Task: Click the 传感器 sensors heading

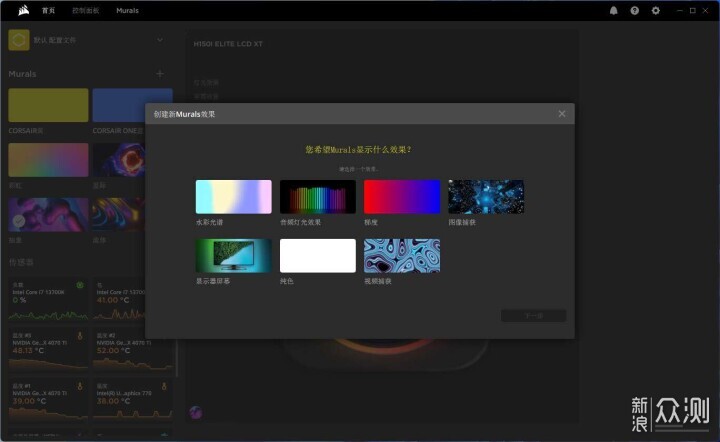Action: tap(21, 262)
